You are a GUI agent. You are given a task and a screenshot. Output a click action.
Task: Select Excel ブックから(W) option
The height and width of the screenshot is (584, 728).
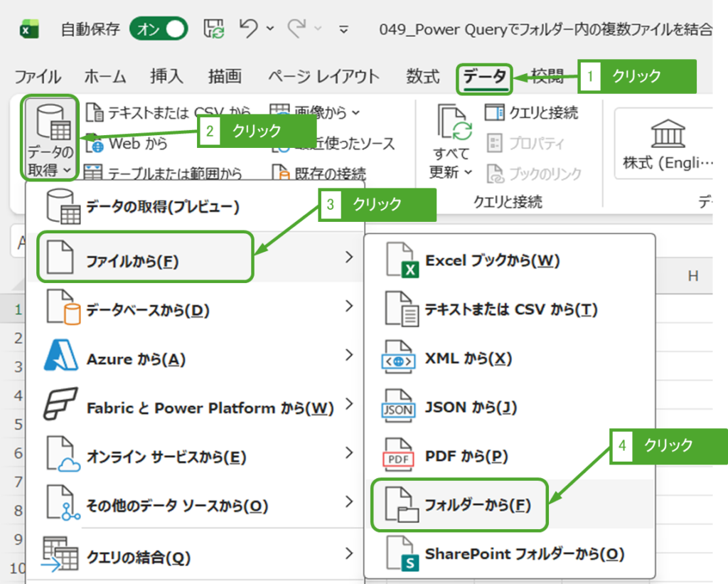pos(492,261)
